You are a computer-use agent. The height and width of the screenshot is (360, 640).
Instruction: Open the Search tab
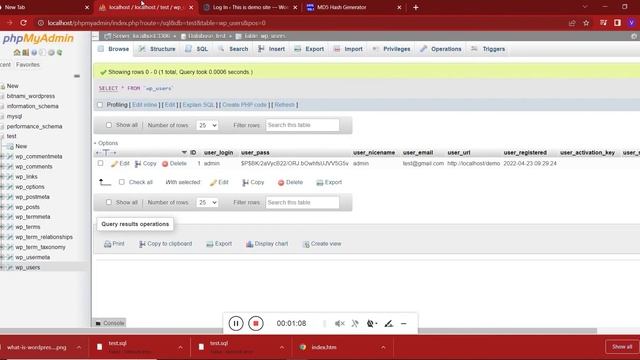233,49
